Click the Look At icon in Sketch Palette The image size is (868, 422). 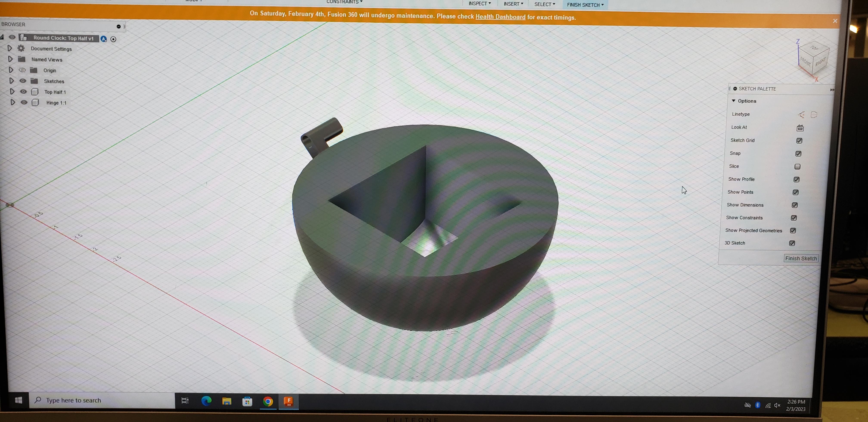[x=800, y=128]
